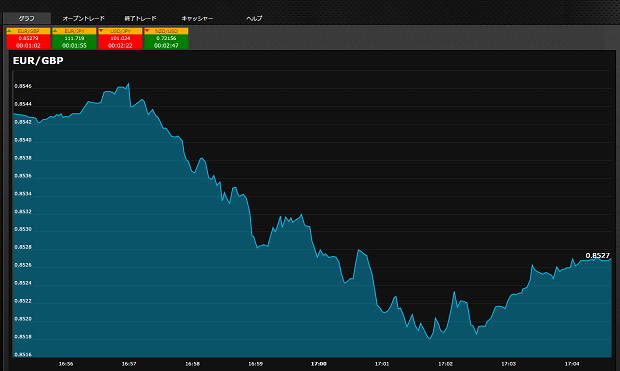Click the green up arrow on EUR/JPY tile
Screen dimensions: 620x371
point(55,30)
